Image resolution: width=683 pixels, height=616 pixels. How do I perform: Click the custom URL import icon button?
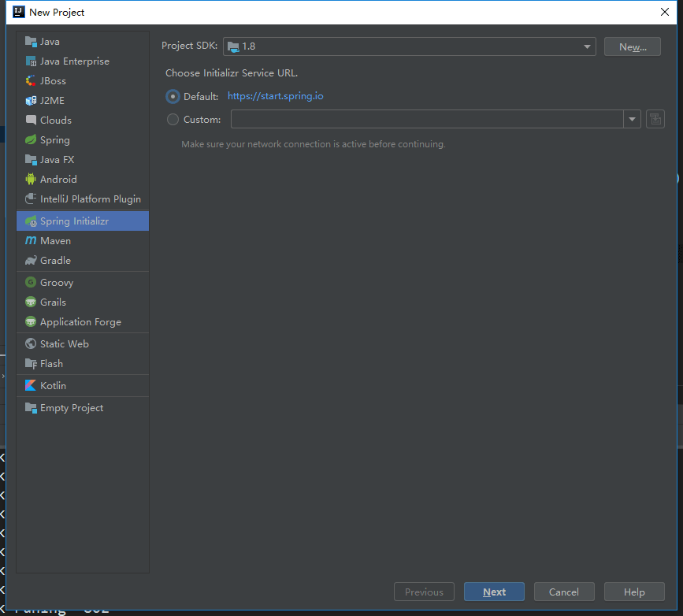click(x=655, y=120)
